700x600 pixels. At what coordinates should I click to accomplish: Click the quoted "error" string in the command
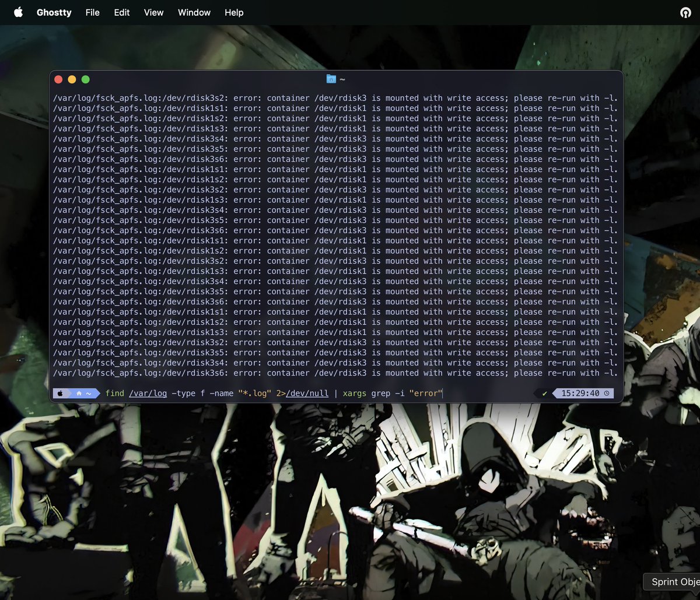426,394
